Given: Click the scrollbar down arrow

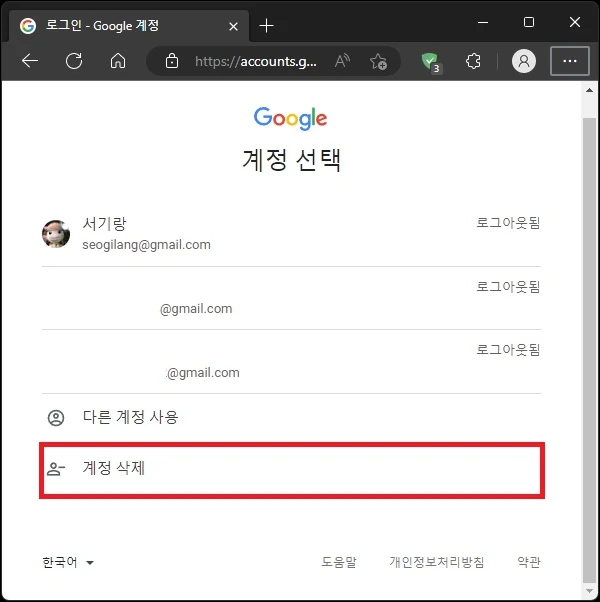Looking at the screenshot, I should point(589,591).
